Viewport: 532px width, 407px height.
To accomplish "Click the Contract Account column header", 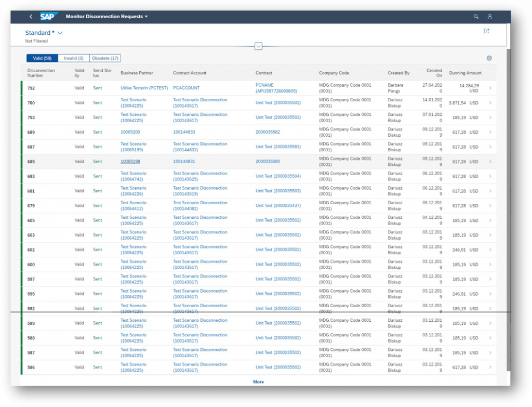I will pos(190,73).
